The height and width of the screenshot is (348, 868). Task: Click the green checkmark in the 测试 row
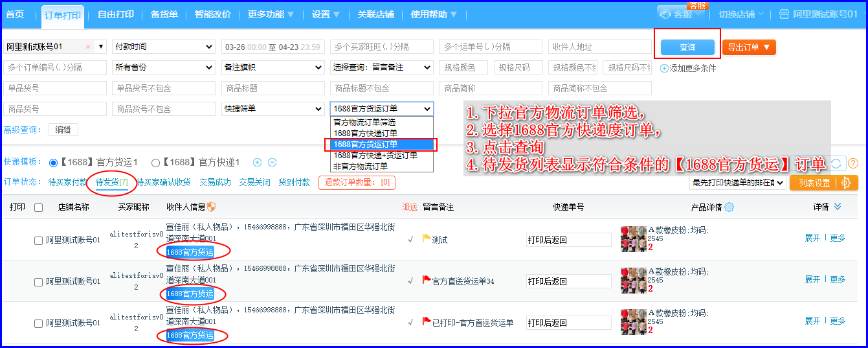410,239
